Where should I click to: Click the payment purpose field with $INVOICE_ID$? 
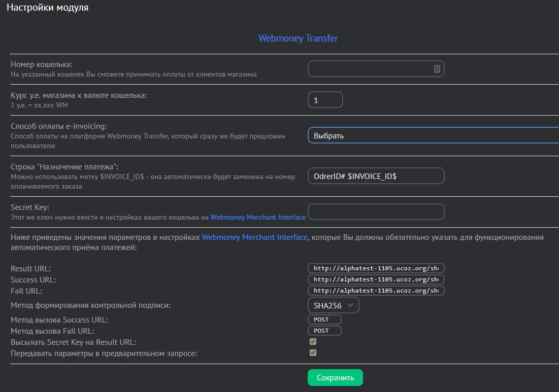coord(376,175)
